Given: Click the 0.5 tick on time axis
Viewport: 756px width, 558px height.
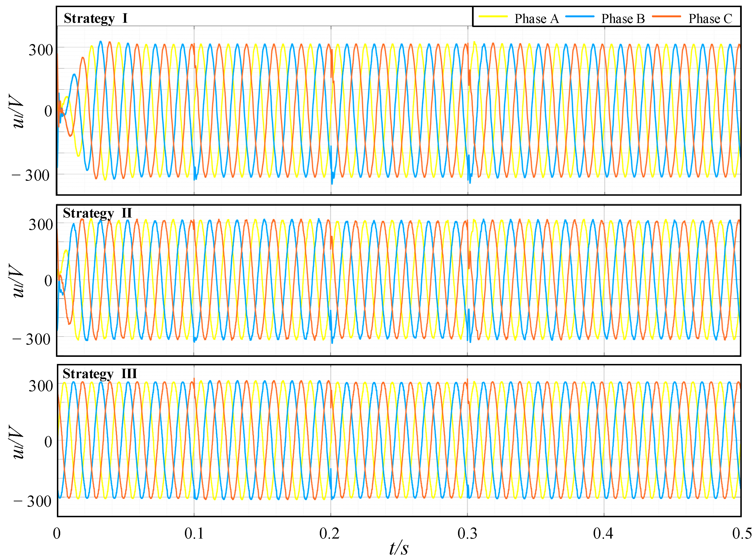Looking at the screenshot, I should [x=742, y=534].
